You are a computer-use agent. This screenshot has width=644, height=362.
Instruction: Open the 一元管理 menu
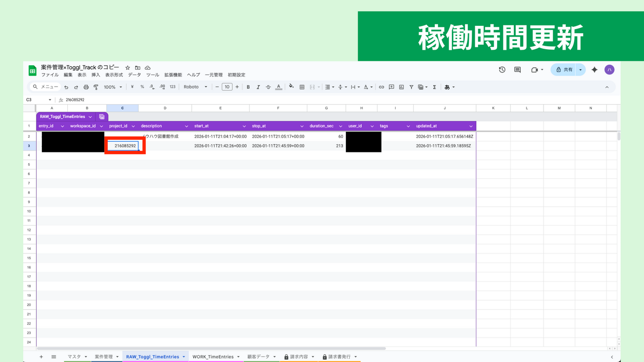tap(214, 75)
